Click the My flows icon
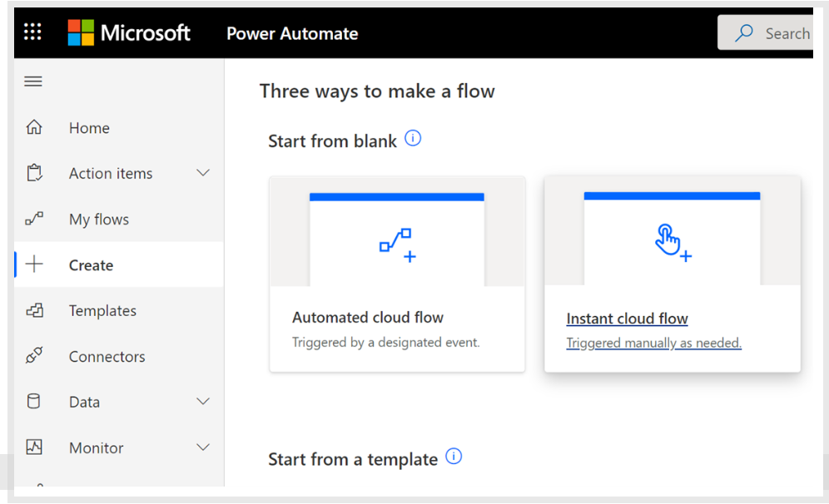The image size is (829, 504). [x=34, y=220]
